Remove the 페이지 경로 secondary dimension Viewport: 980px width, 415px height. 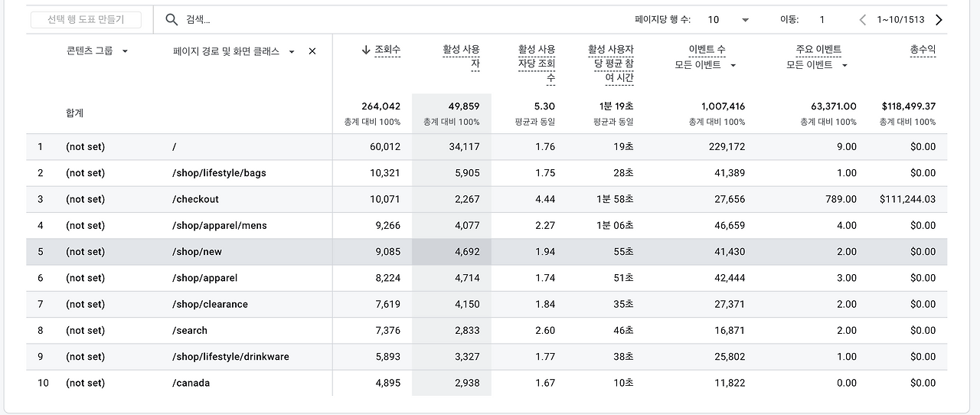coord(312,51)
